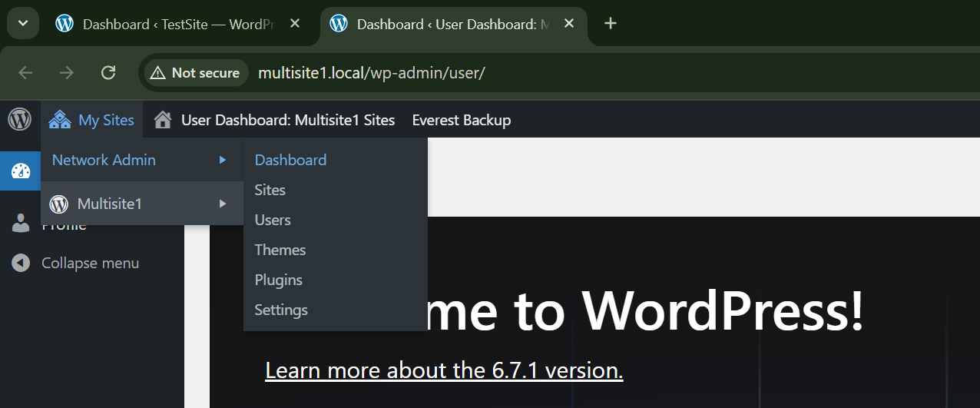Click the Welcome to WordPress! heading
The height and width of the screenshot is (408, 980).
pyautogui.click(x=645, y=310)
